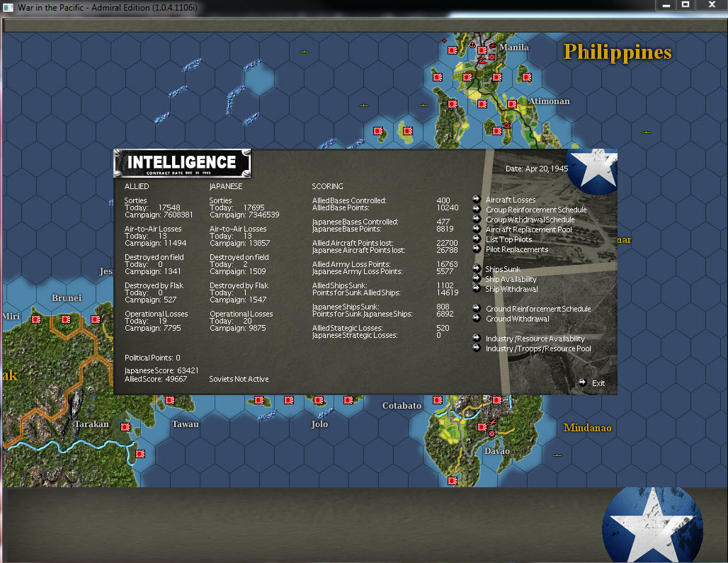The image size is (728, 563).
Task: Select the Japanese base marker at Atimonan
Action: (x=512, y=104)
